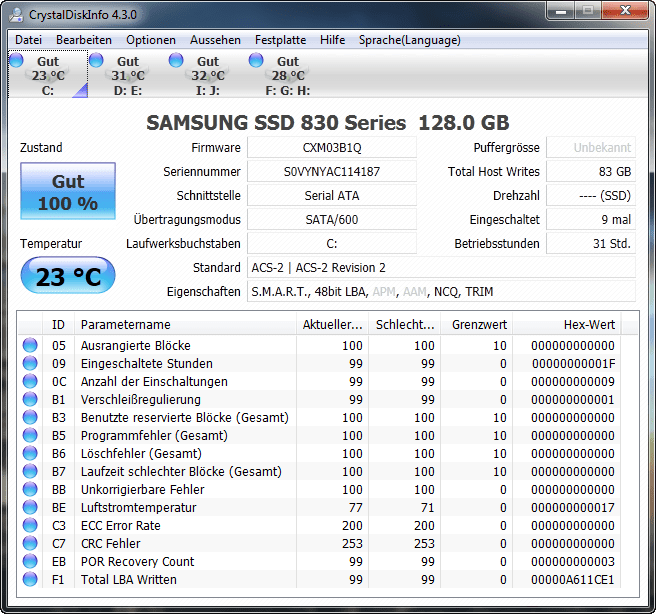The height and width of the screenshot is (614, 656).
Task: Open the Festplatte menu
Action: [x=280, y=40]
